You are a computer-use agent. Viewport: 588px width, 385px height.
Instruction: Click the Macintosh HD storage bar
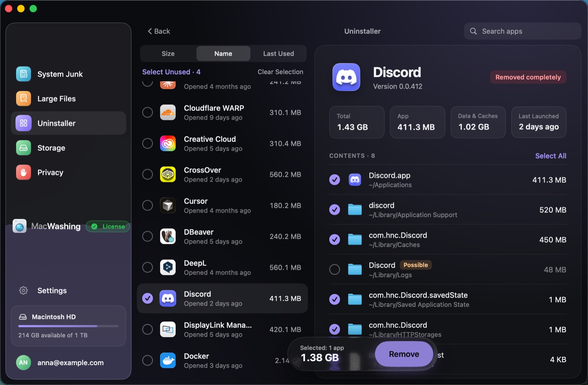(x=68, y=326)
